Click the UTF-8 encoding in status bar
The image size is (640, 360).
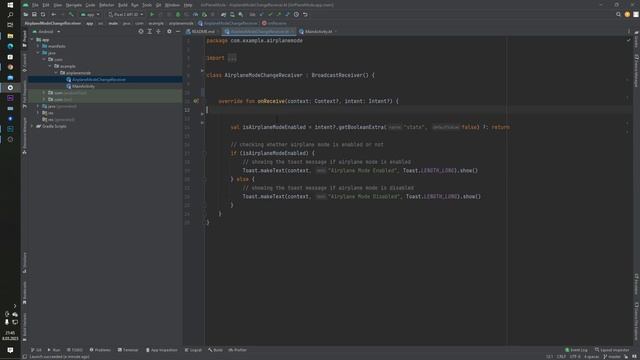[575, 357]
